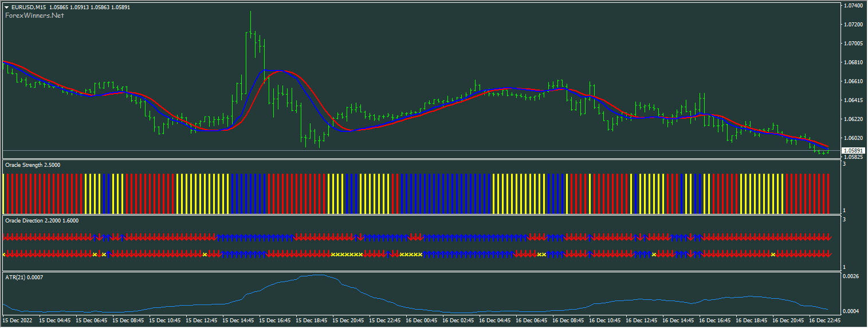
Task: Select the Oracle Strength 2.5000 indicator label
Action: coord(33,165)
